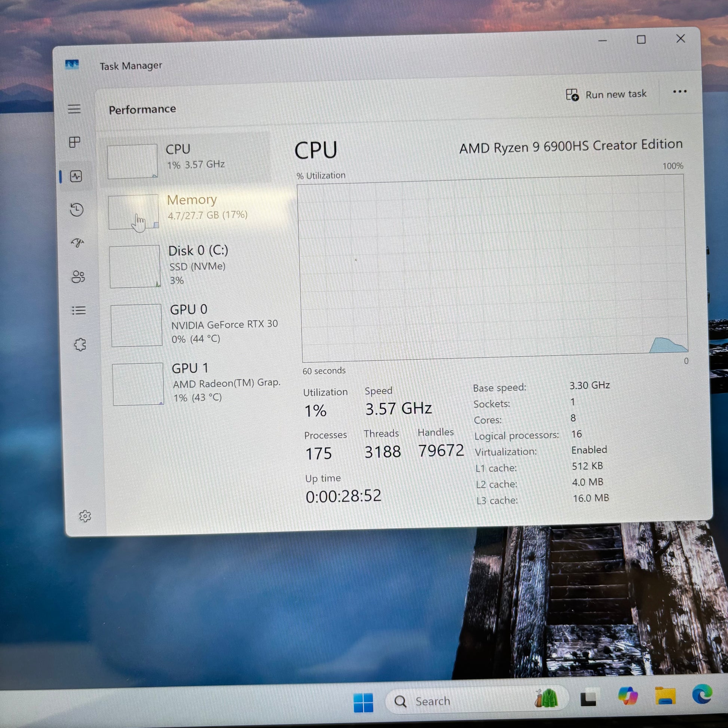Screen dimensions: 728x728
Task: Open Task Manager settings gear
Action: pyautogui.click(x=85, y=516)
